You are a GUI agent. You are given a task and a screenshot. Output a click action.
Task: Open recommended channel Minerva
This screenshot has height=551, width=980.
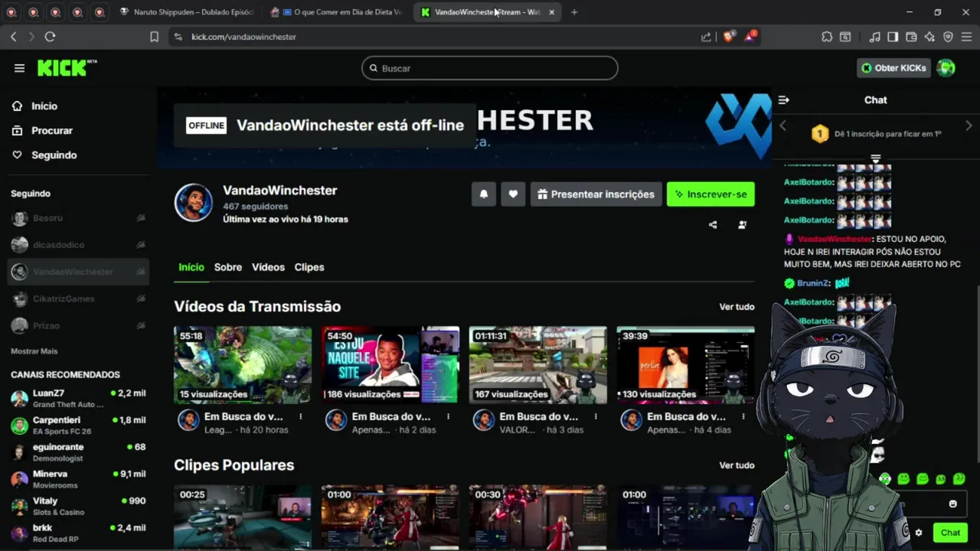tap(78, 479)
